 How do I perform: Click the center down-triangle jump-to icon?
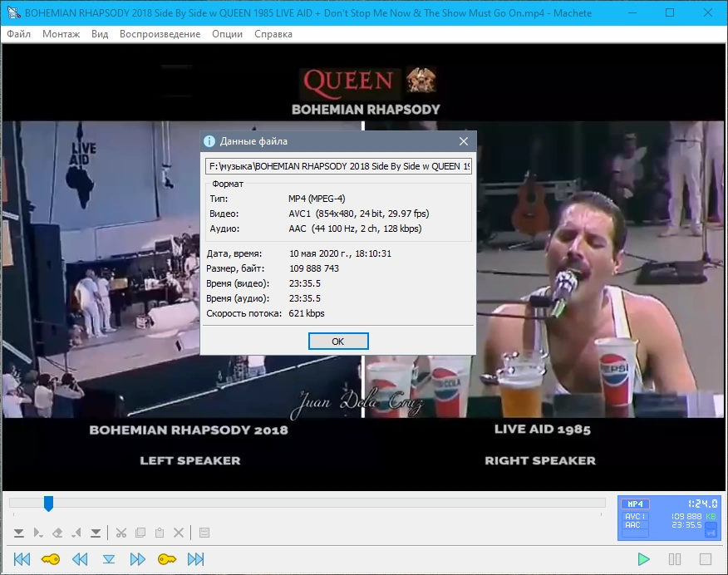point(109,559)
